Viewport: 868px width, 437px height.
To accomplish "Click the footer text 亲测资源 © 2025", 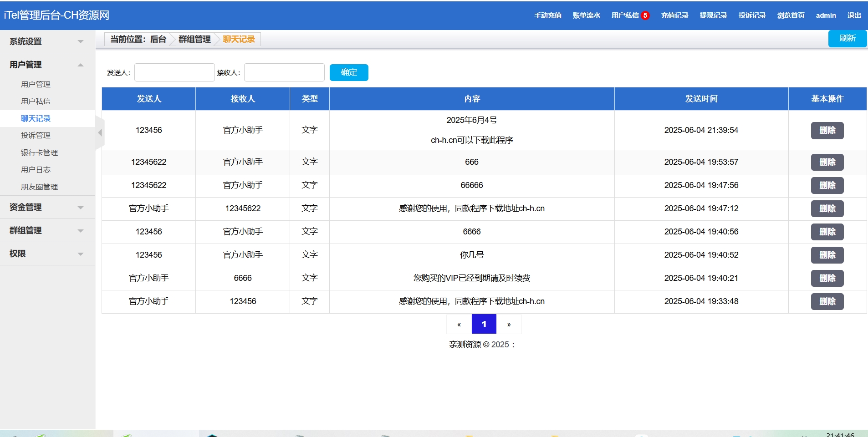I will [x=479, y=345].
